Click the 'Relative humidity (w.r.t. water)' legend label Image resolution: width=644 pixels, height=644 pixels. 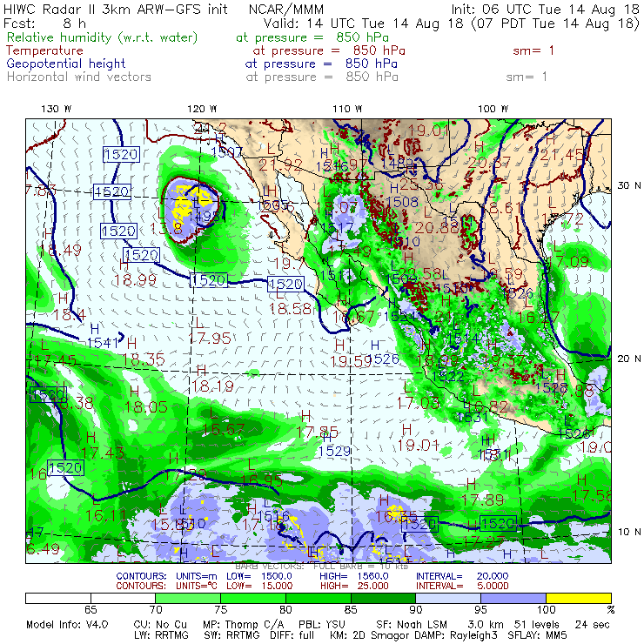pyautogui.click(x=103, y=37)
